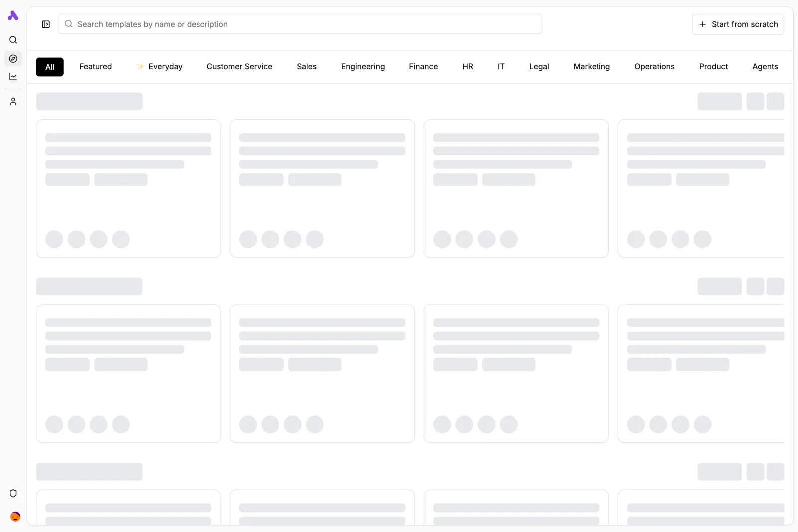Click the purple app logo icon

(13, 16)
